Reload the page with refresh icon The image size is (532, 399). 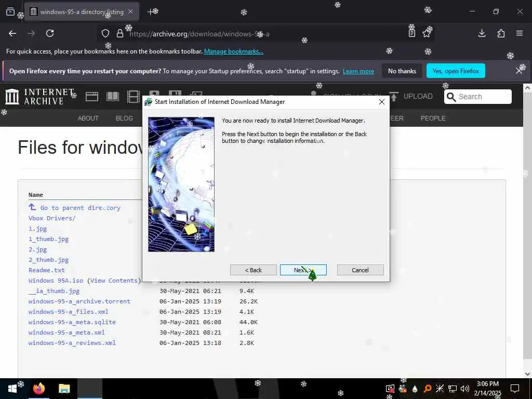tap(50, 33)
